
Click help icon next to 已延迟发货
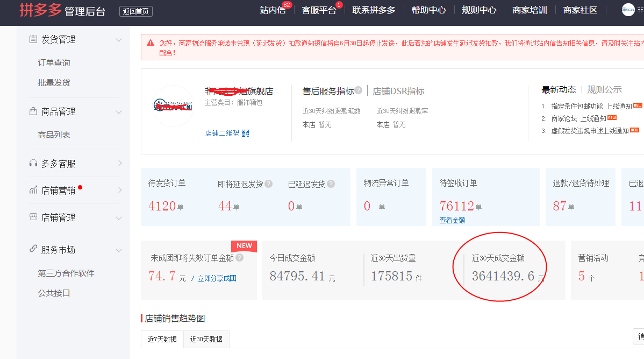(331, 184)
